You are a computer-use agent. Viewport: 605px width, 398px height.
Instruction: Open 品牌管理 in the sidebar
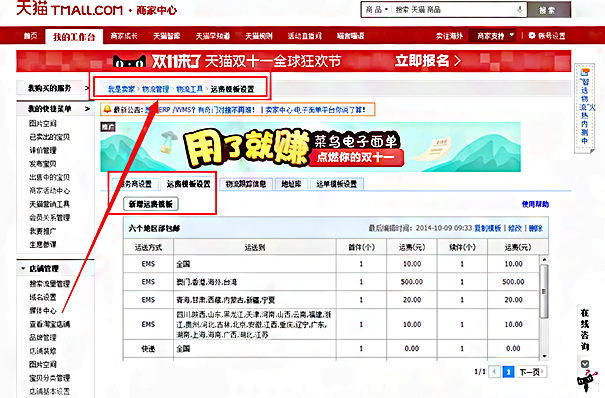[43, 337]
